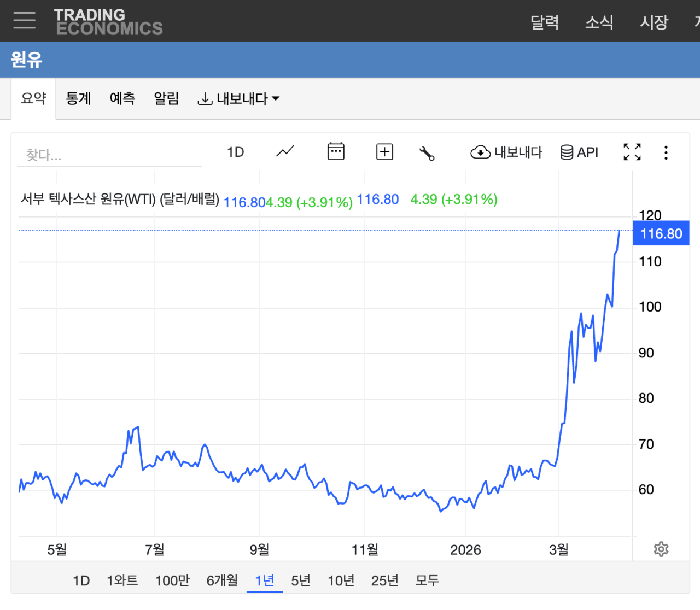Add comparison with plus square icon
The width and height of the screenshot is (700, 610).
384,152
